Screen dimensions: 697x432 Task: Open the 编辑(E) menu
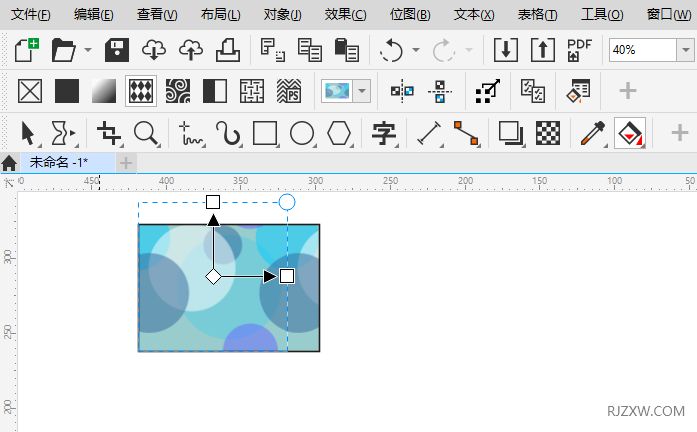click(94, 15)
